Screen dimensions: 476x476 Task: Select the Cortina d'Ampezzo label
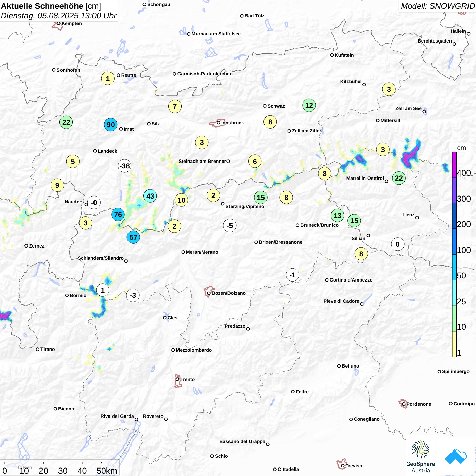pyautogui.click(x=351, y=280)
